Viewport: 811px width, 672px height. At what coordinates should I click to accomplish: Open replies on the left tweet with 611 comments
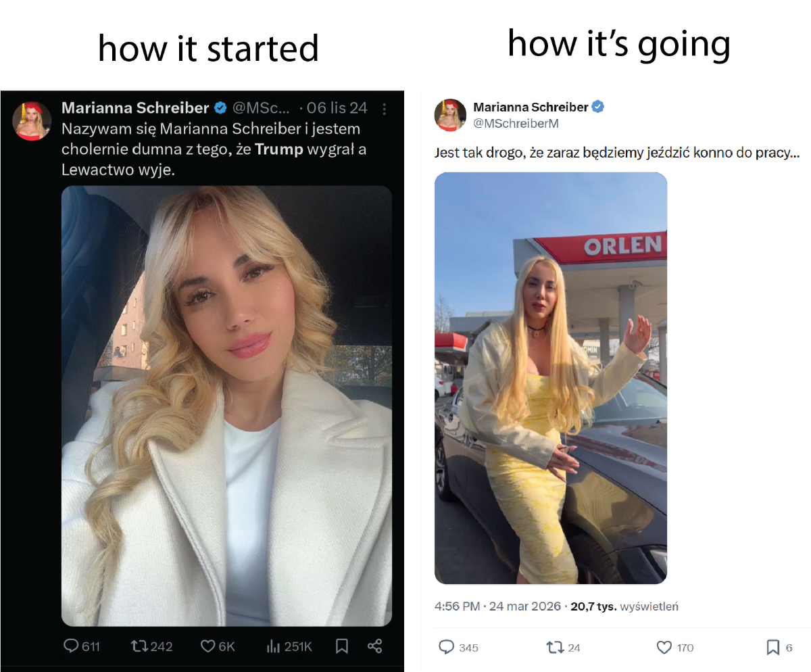click(82, 646)
